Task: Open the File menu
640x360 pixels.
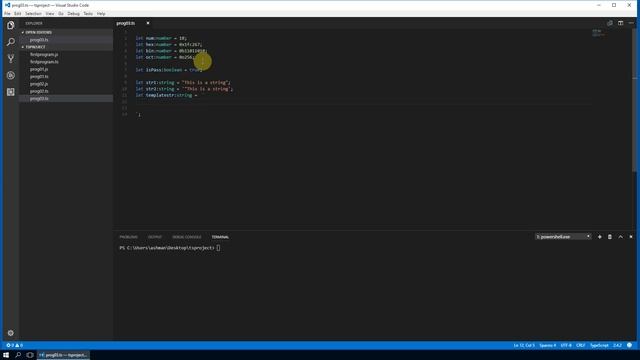Action: (7, 13)
